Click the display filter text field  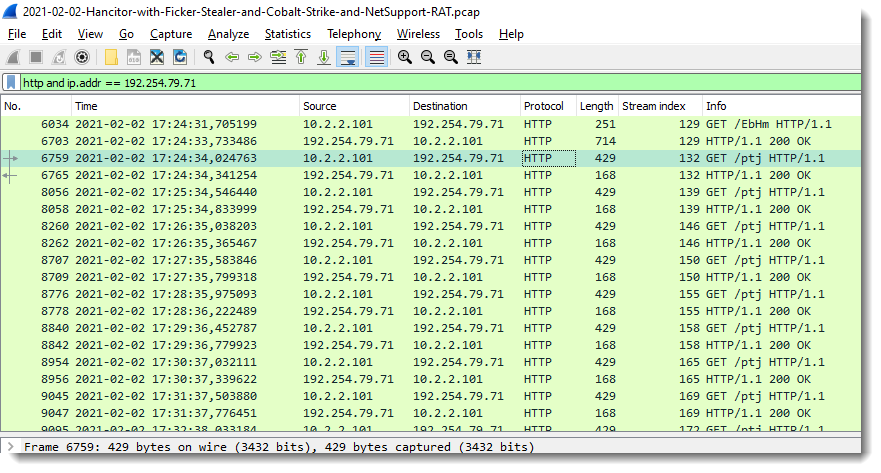pyautogui.click(x=440, y=83)
